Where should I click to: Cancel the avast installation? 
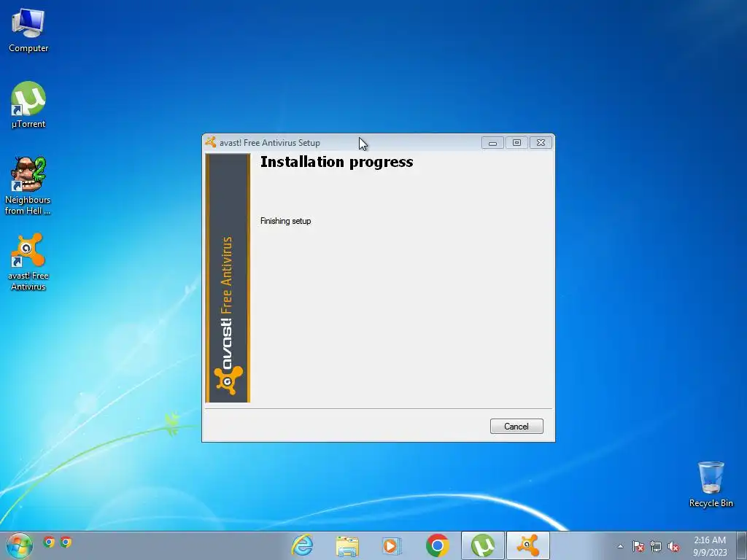[x=516, y=426]
